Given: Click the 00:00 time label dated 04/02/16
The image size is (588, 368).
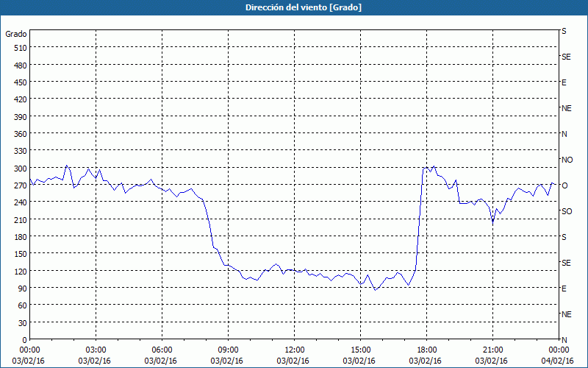Looking at the screenshot, I should (x=559, y=350).
